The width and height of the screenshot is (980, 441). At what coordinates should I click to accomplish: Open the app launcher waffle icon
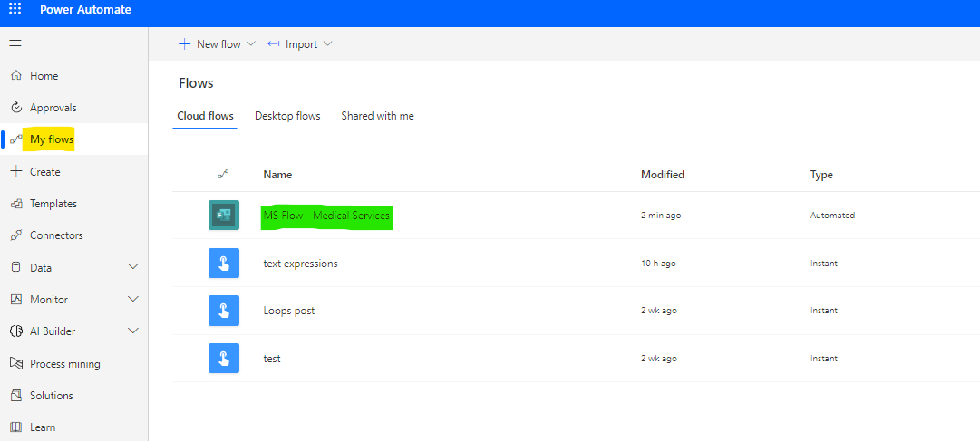15,9
